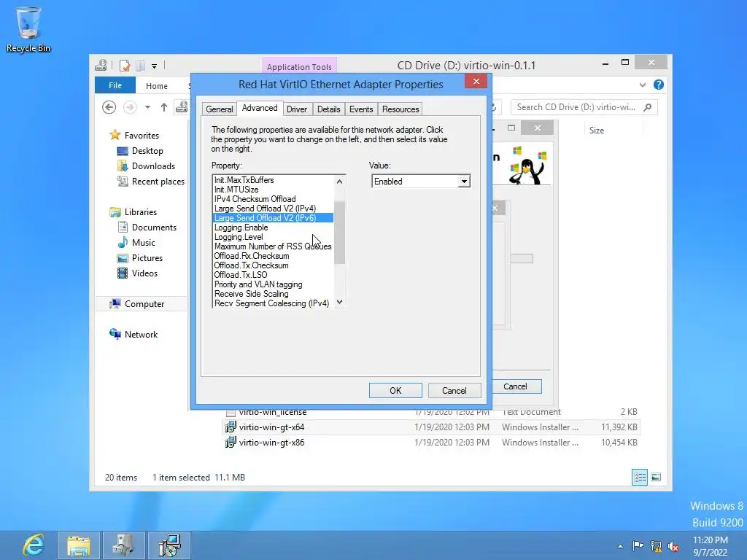This screenshot has width=747, height=560.
Task: Select Offload.Tx.LSO property
Action: click(x=273, y=275)
